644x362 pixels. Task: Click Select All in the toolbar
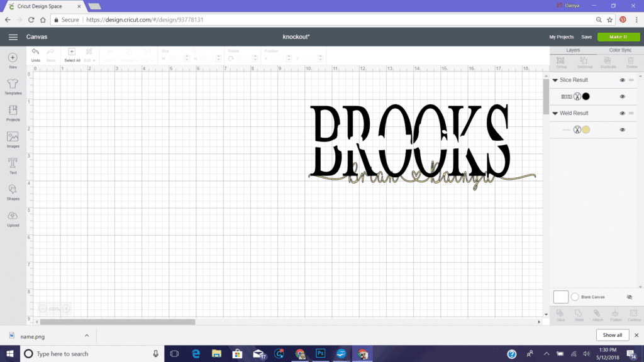[72, 55]
